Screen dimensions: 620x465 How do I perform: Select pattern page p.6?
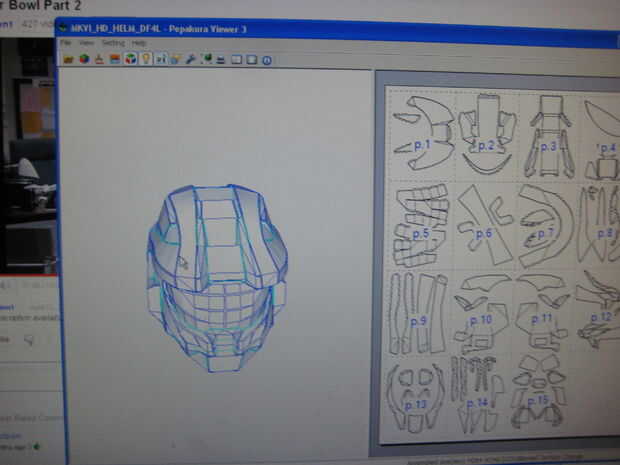[485, 225]
